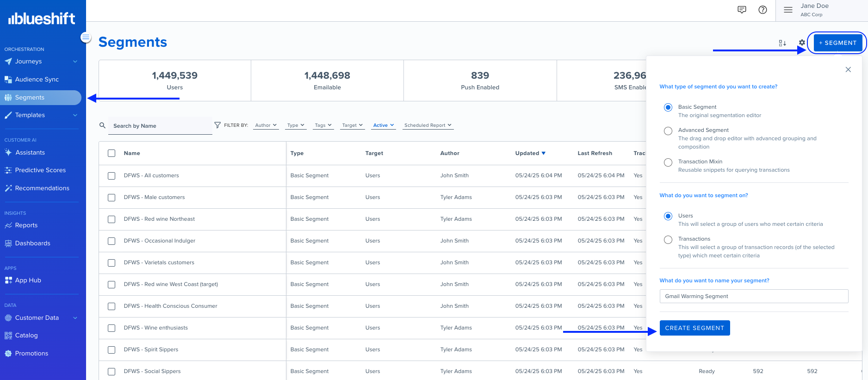Check the DFWS - Male customers checkbox

click(112, 198)
